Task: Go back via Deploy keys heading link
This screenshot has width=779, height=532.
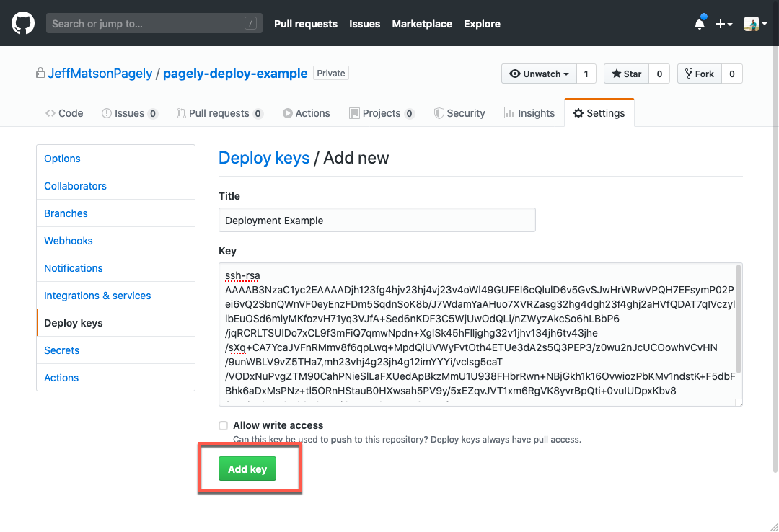Action: click(264, 158)
